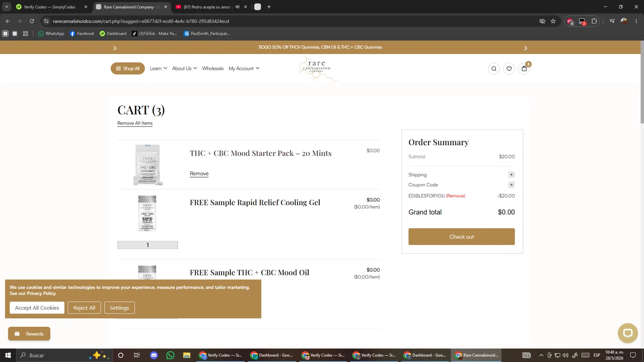Open the Windows notification center icon
Screen dimensions: 644x362
(633, 355)
